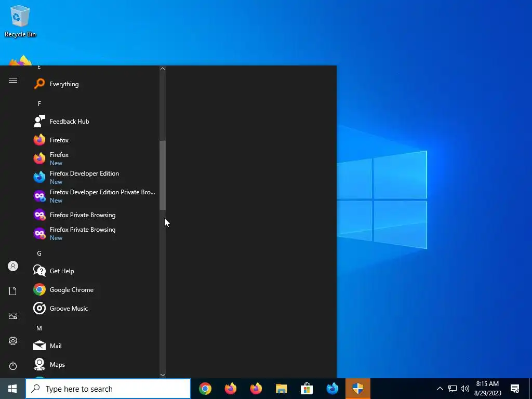
Task: Expand the Start menu hamburger navigation
Action: [13, 80]
